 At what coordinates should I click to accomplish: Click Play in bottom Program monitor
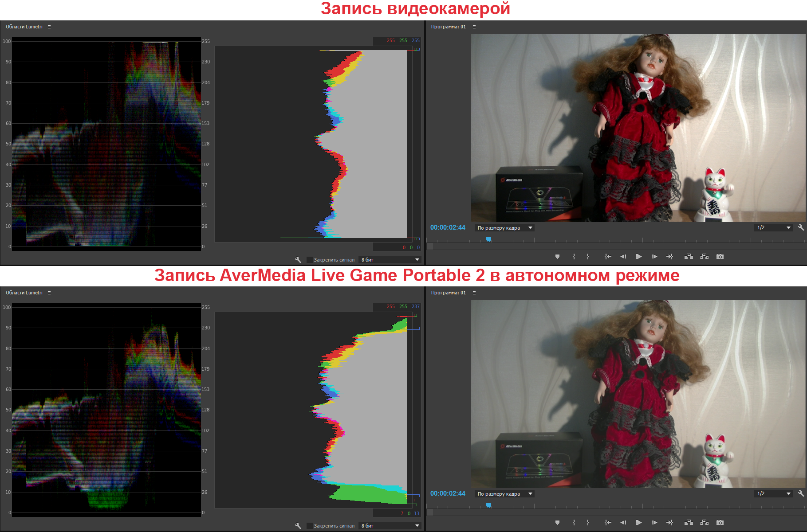coord(638,523)
